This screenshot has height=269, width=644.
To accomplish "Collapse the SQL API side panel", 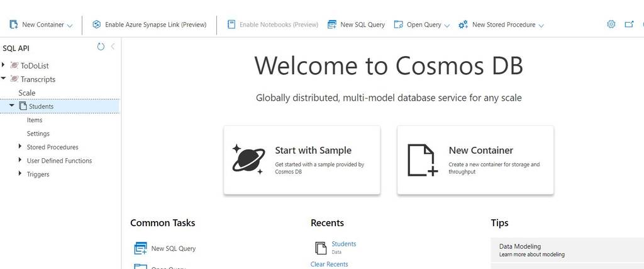I will coord(113,47).
